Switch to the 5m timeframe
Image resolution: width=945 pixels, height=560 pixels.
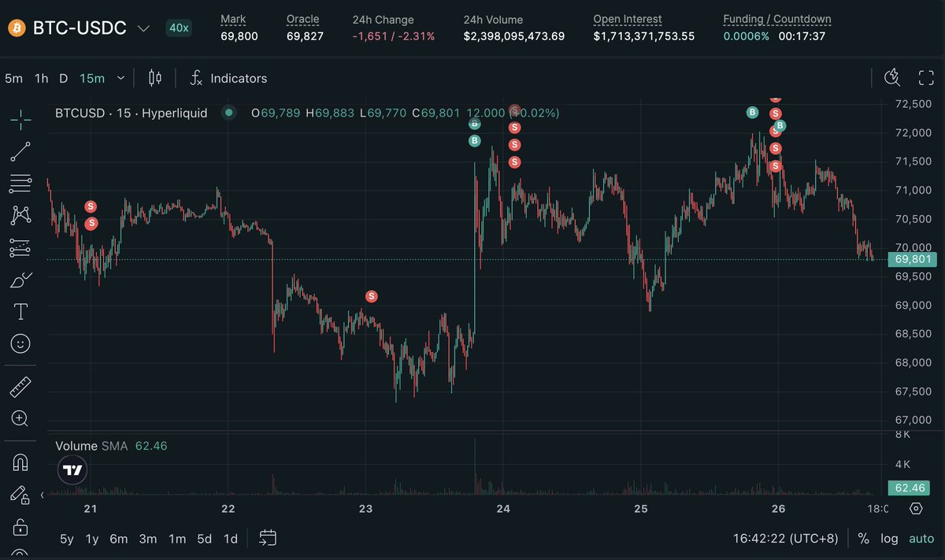click(x=13, y=78)
